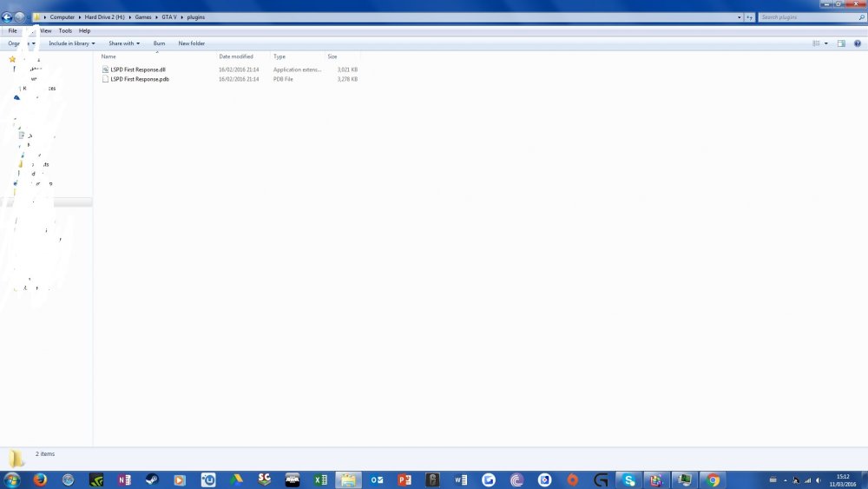The height and width of the screenshot is (489, 868).
Task: Open the Tools menu
Action: coord(65,31)
